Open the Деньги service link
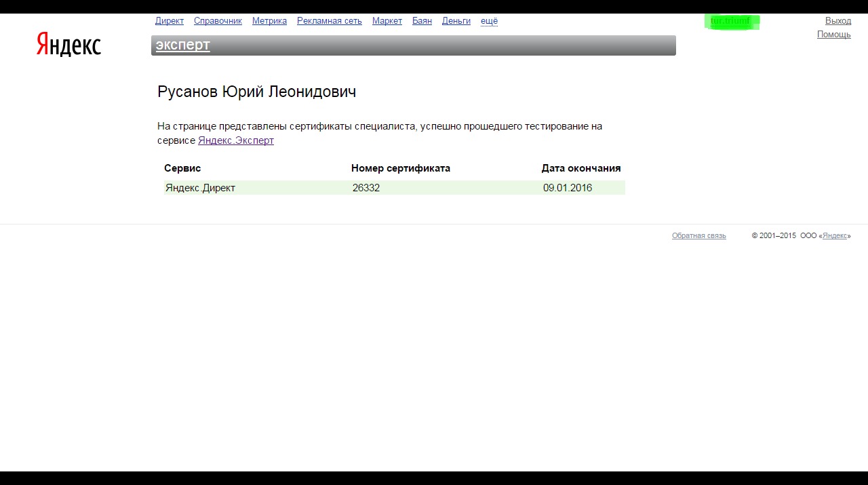The height and width of the screenshot is (485, 868). tap(456, 20)
